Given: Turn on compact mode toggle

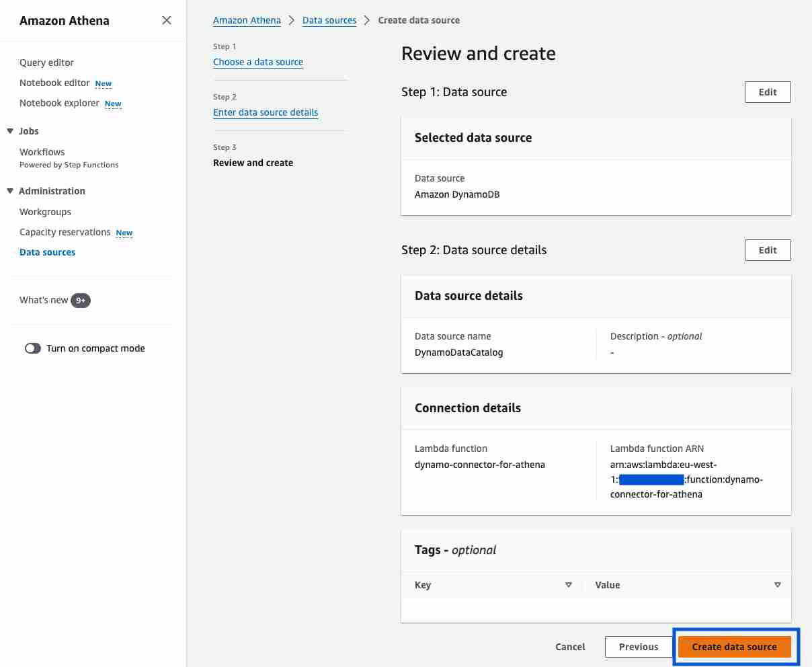Looking at the screenshot, I should tap(33, 348).
